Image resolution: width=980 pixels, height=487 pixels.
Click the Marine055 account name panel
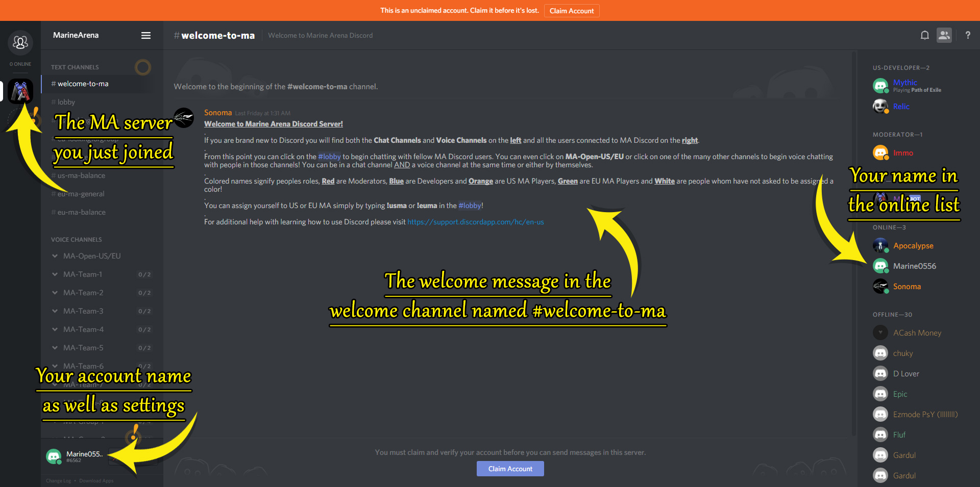84,456
